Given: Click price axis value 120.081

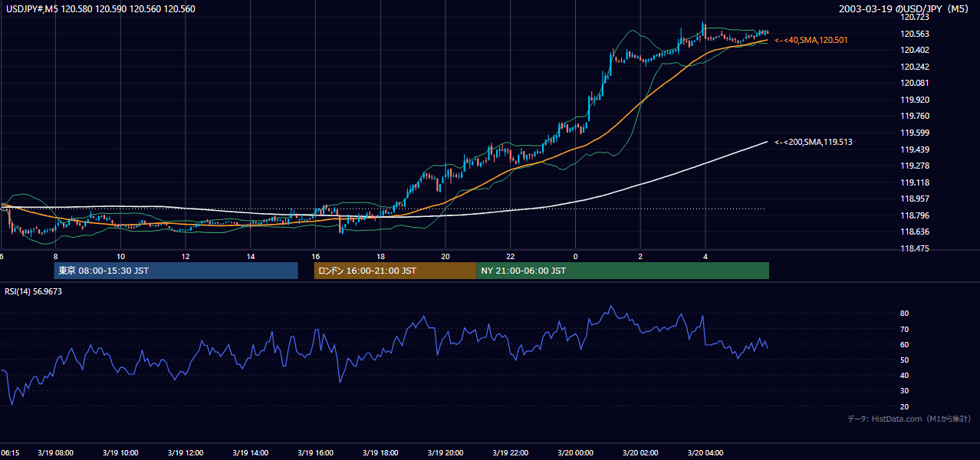Looking at the screenshot, I should pyautogui.click(x=916, y=83).
